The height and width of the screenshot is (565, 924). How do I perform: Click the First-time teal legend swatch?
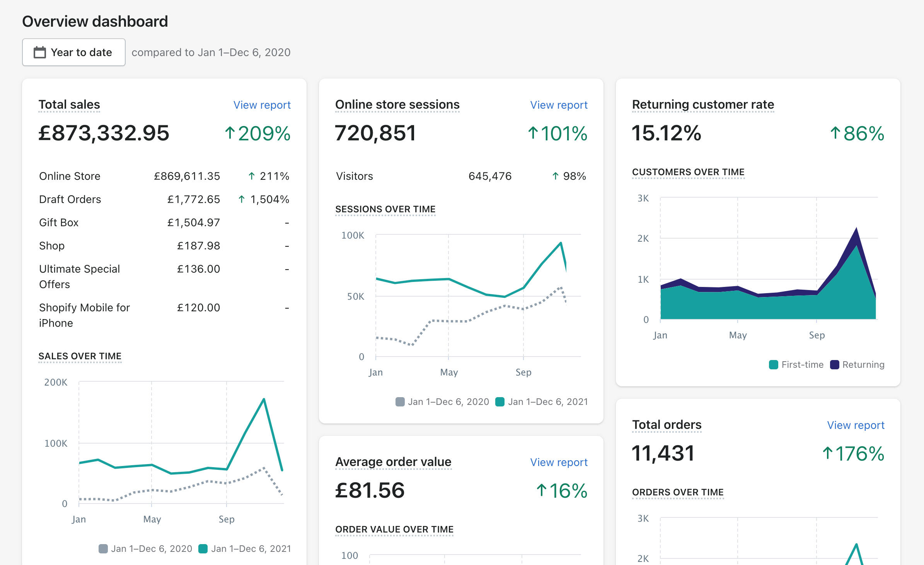point(774,365)
